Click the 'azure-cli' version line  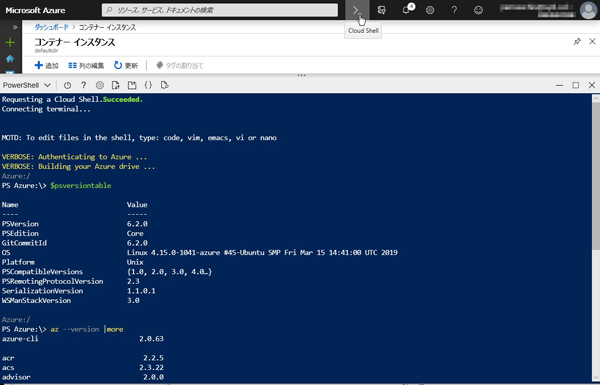coord(83,339)
